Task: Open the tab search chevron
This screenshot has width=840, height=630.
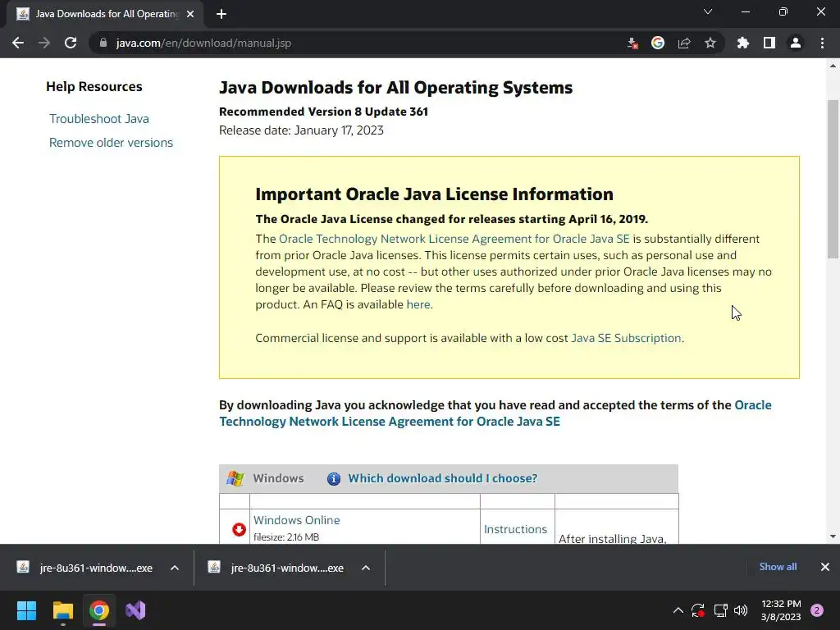Action: (708, 11)
